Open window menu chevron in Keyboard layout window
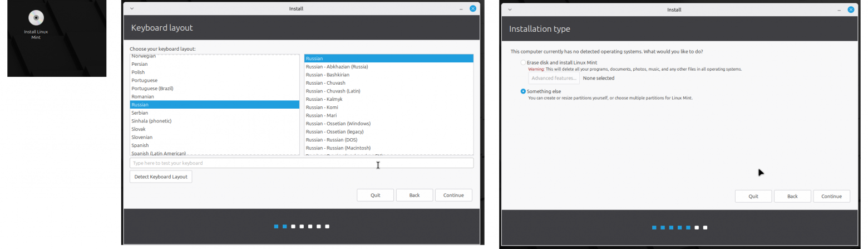 pyautogui.click(x=132, y=8)
